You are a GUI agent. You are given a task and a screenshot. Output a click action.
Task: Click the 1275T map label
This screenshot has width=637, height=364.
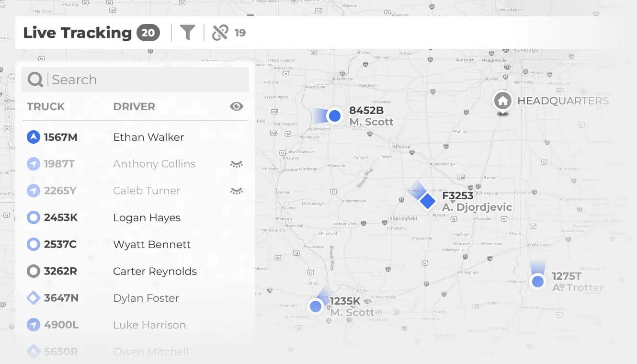click(567, 276)
